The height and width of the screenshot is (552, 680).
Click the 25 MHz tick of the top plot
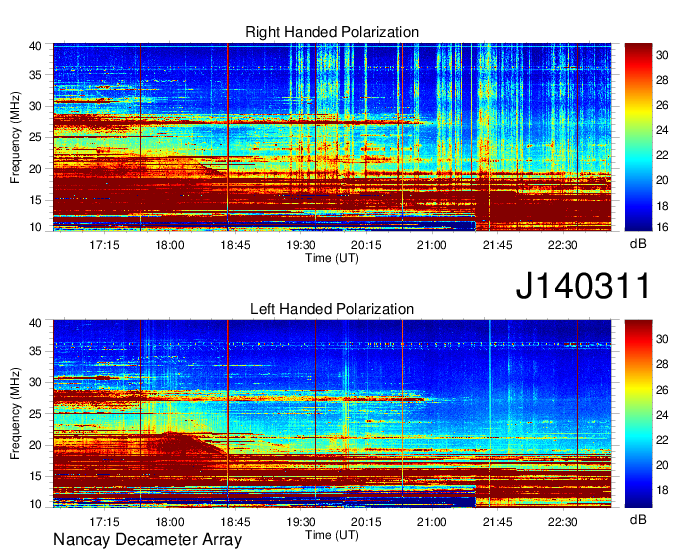pos(35,137)
